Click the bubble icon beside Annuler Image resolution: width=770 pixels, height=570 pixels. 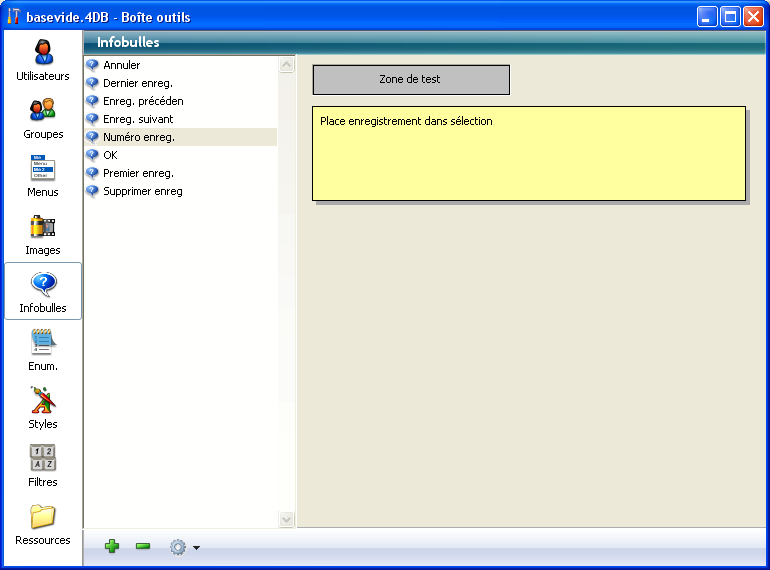(x=92, y=65)
